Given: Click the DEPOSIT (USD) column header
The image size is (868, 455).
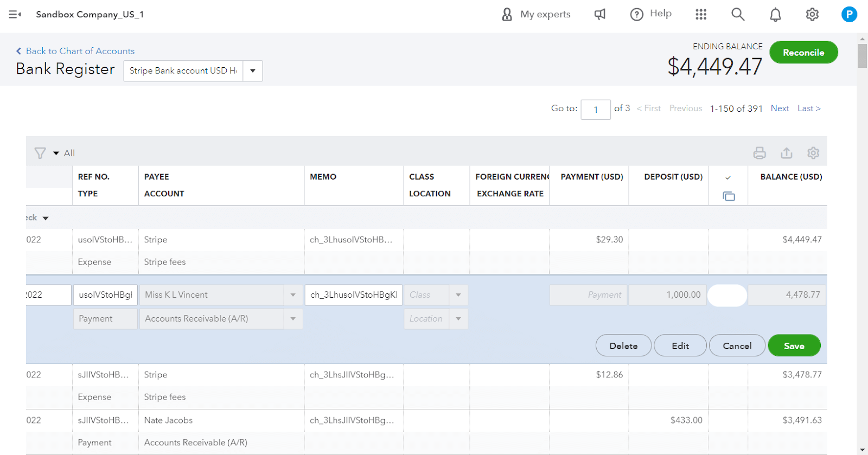Looking at the screenshot, I should 673,177.
